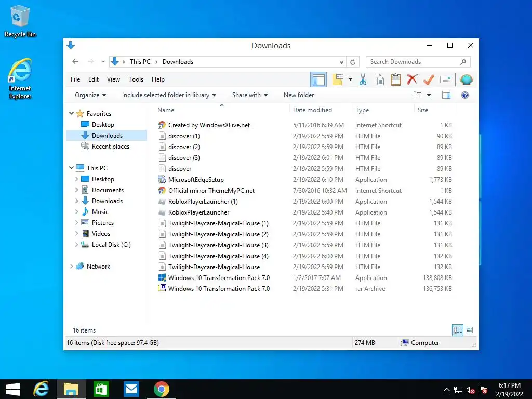Image resolution: width=532 pixels, height=399 pixels.
Task: Select Music in navigation pane
Action: coord(100,212)
